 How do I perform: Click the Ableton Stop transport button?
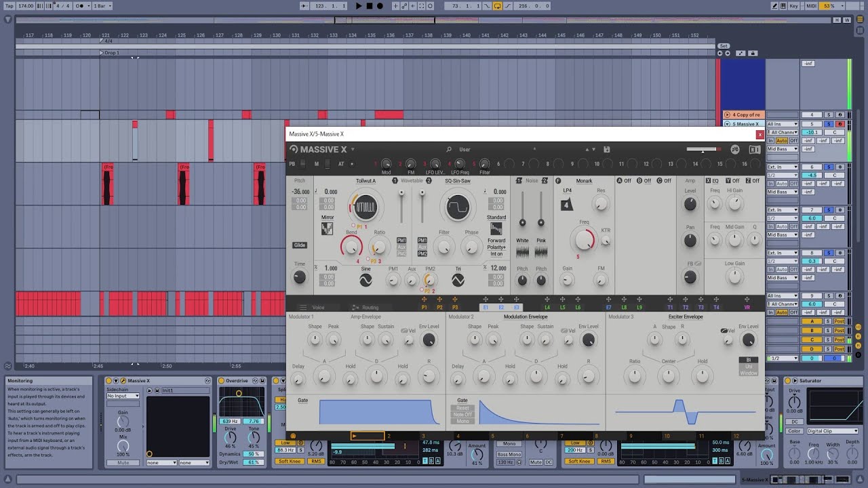[370, 6]
